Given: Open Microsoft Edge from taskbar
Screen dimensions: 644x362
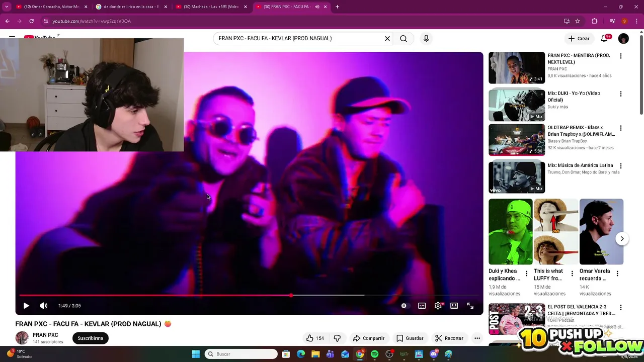Looking at the screenshot, I should (x=301, y=354).
